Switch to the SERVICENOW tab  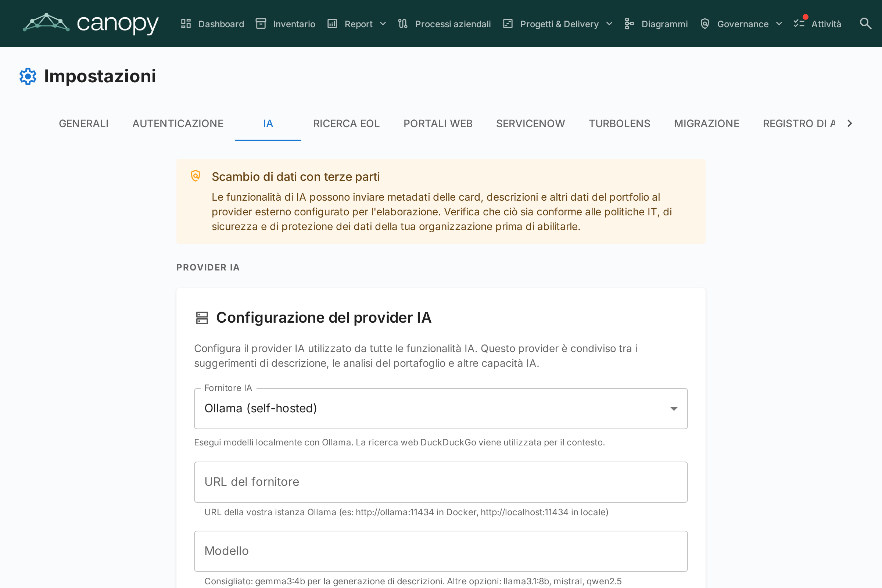pyautogui.click(x=530, y=123)
